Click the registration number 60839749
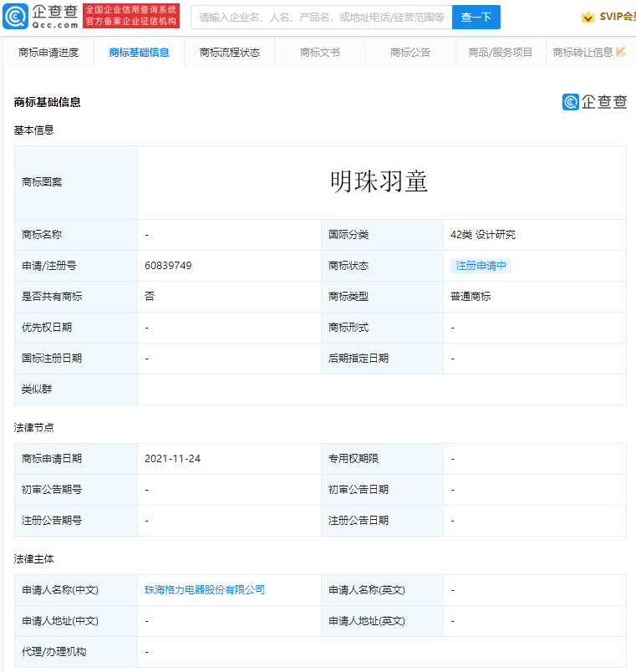Viewport: 636px width, 672px height. click(x=168, y=266)
